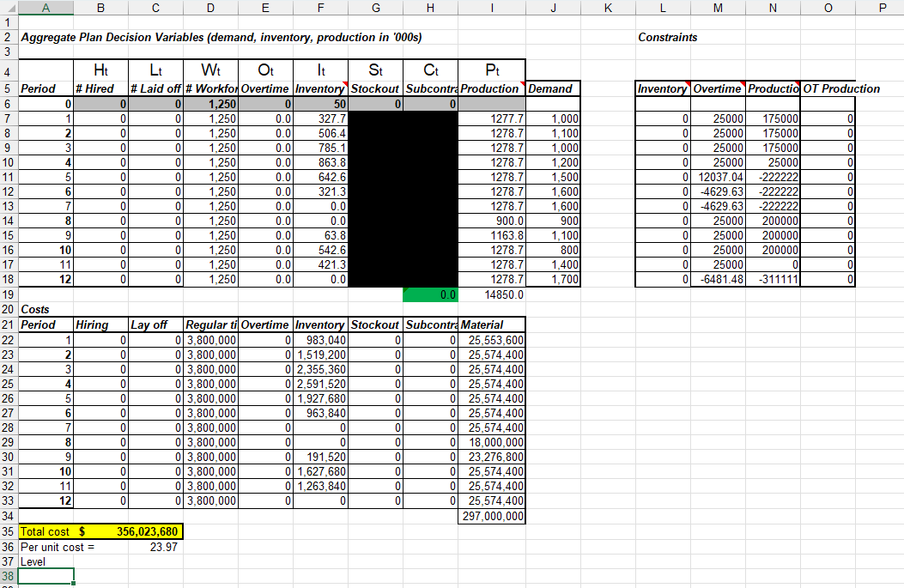Click the empty cell A38 below Level

pos(46,576)
